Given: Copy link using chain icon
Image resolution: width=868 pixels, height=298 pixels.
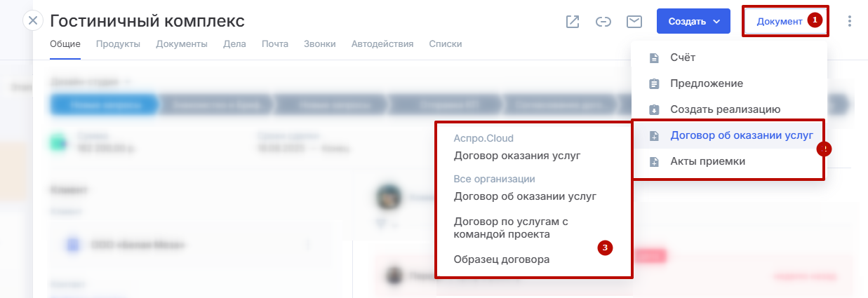Looking at the screenshot, I should click(x=603, y=22).
